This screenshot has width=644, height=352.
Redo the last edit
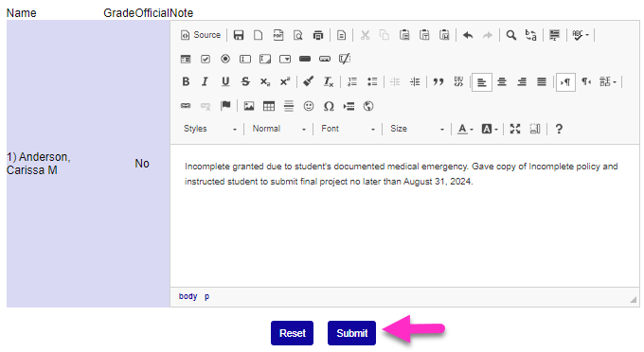tap(488, 35)
